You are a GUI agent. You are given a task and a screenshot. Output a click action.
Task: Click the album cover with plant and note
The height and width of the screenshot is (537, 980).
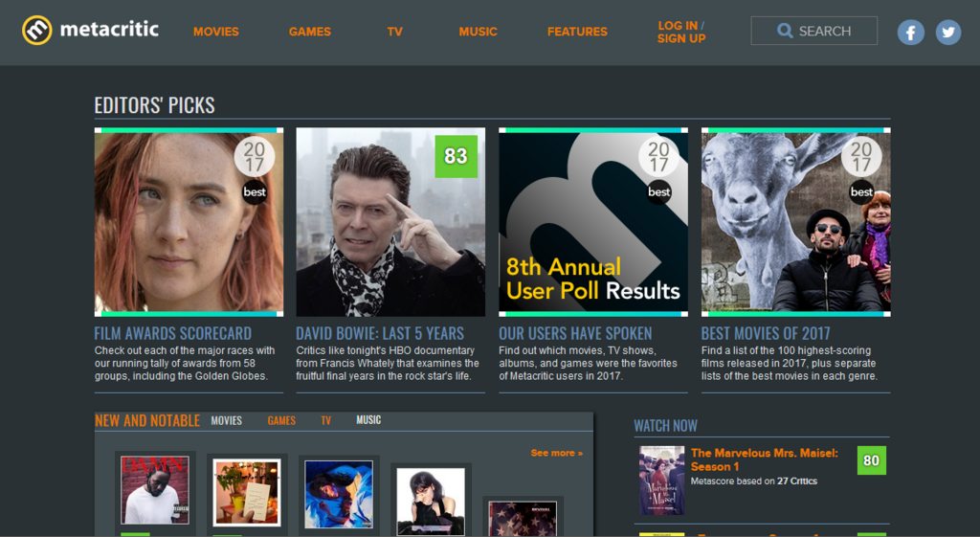click(x=247, y=493)
